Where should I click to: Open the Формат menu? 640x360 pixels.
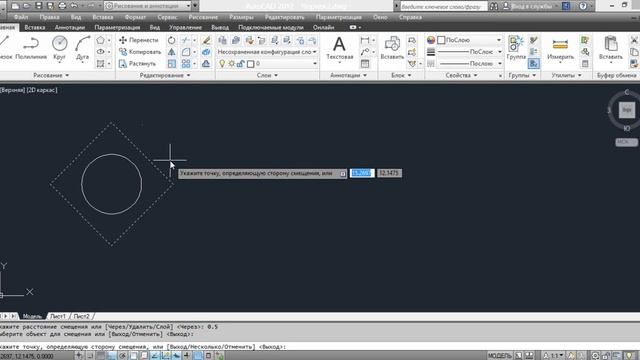pos(135,17)
